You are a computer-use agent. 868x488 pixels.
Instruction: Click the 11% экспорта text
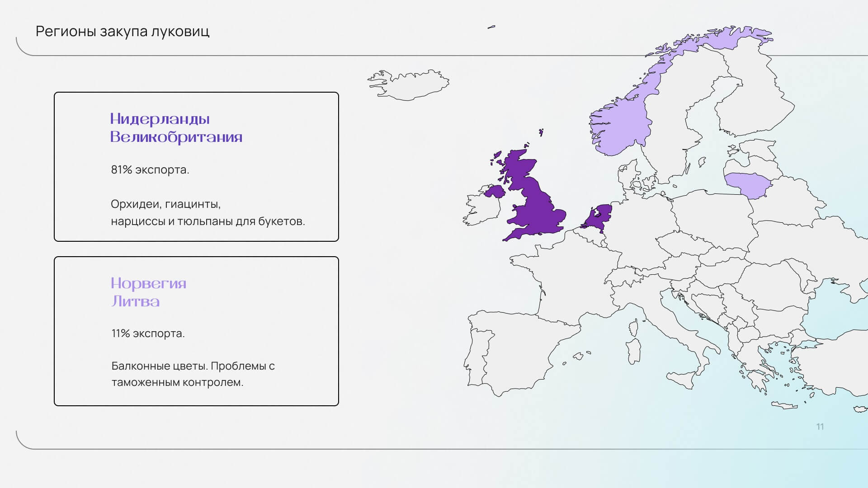coord(148,333)
